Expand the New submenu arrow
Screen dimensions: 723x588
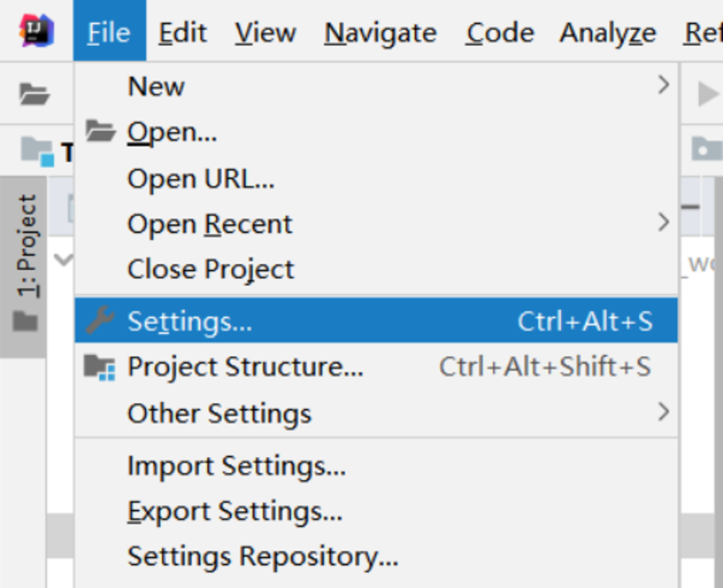663,85
